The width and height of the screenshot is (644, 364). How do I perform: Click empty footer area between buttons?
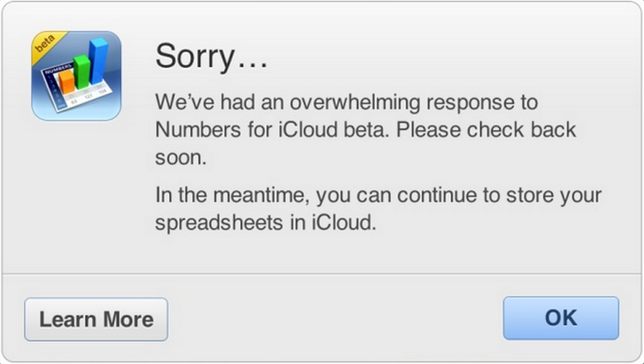point(334,319)
